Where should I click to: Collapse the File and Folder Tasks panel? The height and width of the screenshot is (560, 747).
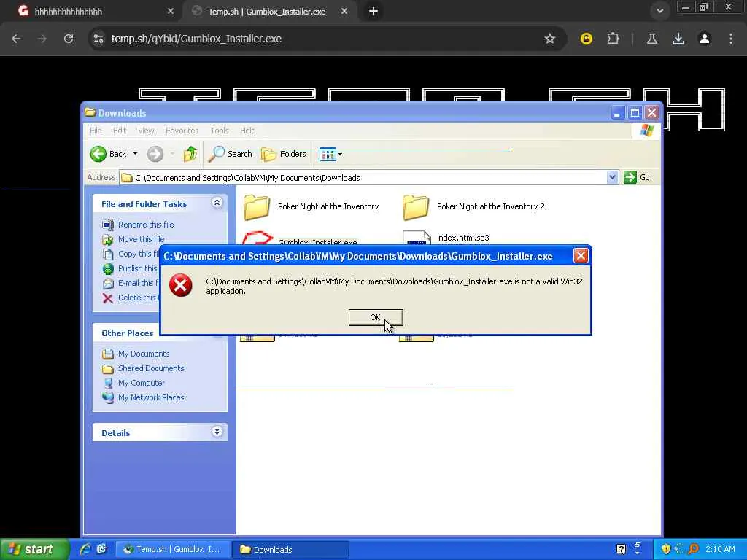click(x=217, y=203)
